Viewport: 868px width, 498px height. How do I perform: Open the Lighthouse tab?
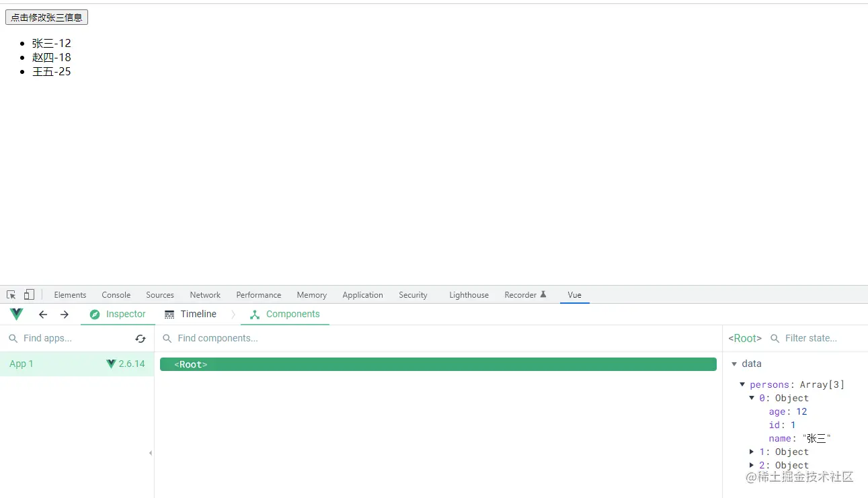click(x=469, y=295)
